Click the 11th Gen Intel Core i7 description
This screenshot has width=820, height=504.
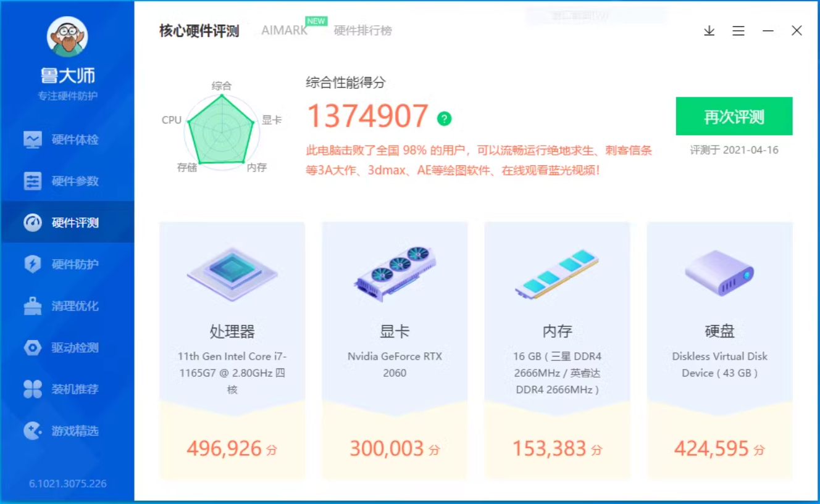tap(232, 373)
